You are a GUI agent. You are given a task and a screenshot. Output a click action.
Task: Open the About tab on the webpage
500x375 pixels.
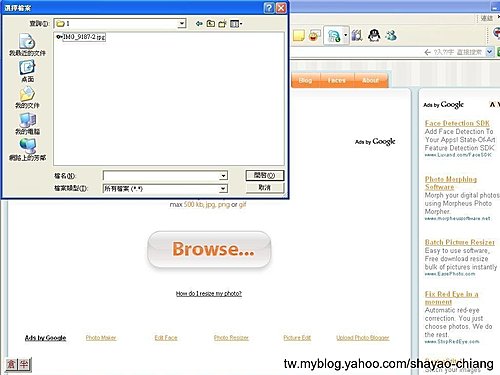click(x=370, y=80)
